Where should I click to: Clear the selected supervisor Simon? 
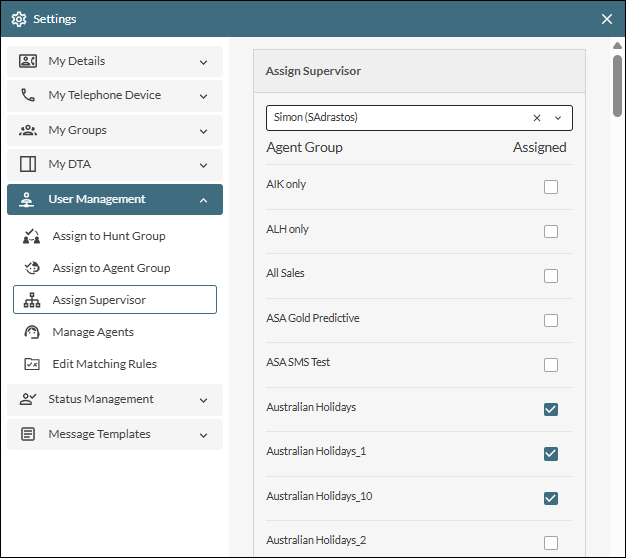537,118
